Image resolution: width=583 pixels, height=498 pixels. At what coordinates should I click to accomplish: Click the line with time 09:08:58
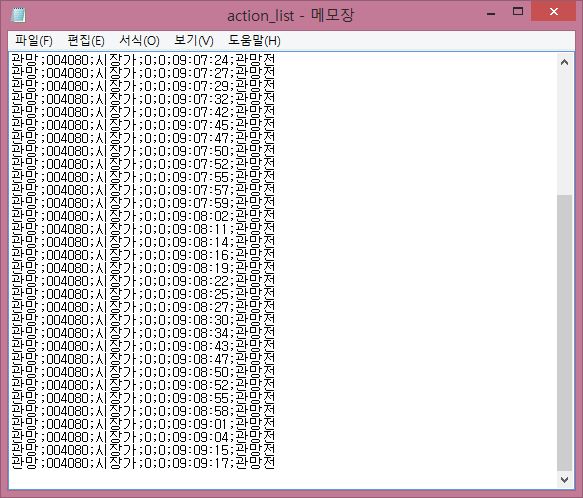[143, 411]
